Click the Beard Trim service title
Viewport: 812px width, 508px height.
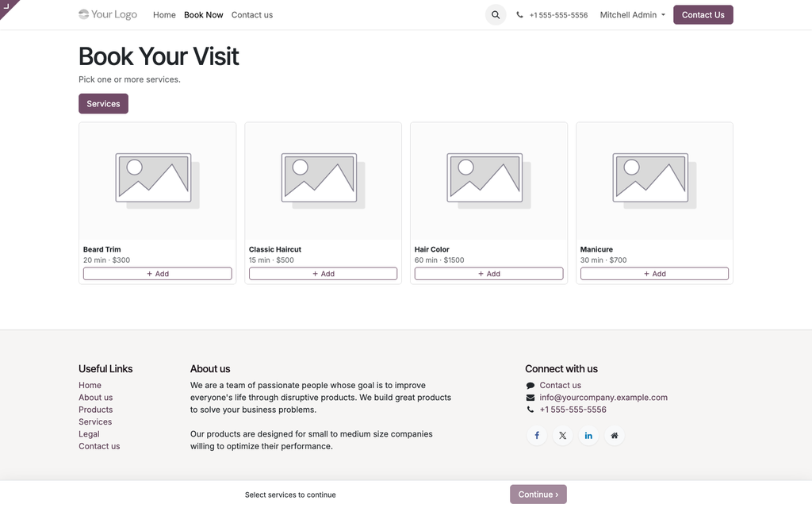pyautogui.click(x=102, y=249)
